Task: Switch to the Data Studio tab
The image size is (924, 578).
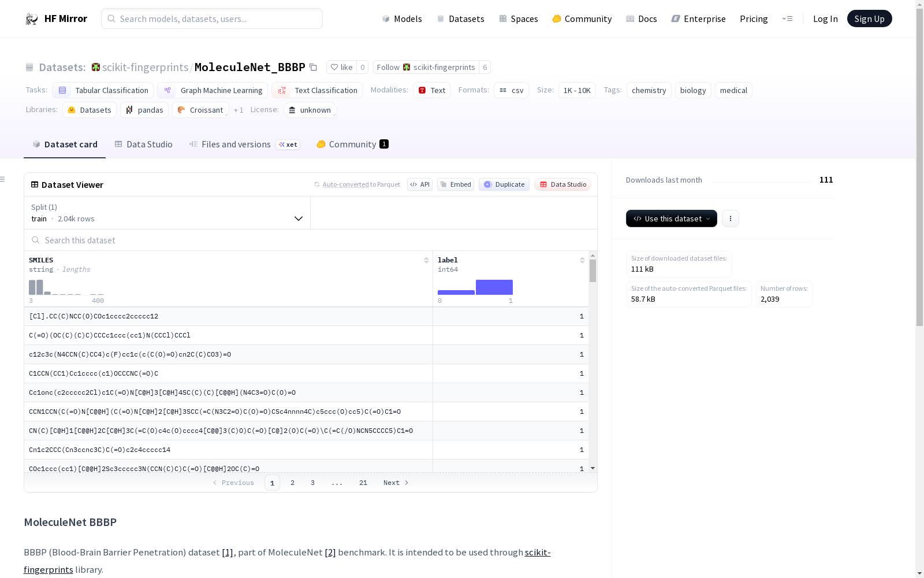Action: (144, 144)
